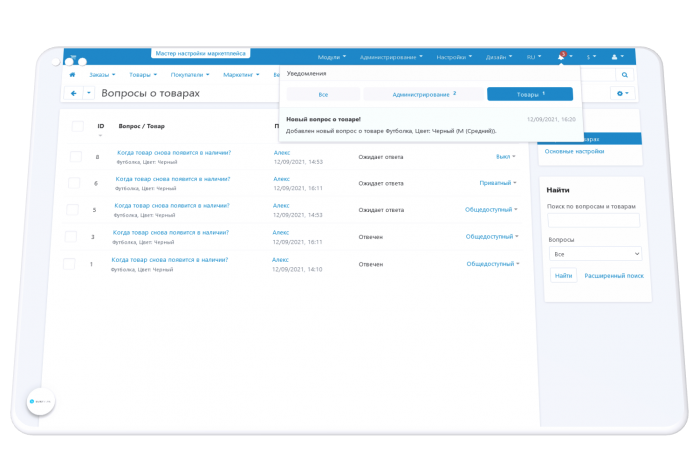
Task: Open the 'Товары' menu in the navigation bar
Action: (x=143, y=75)
